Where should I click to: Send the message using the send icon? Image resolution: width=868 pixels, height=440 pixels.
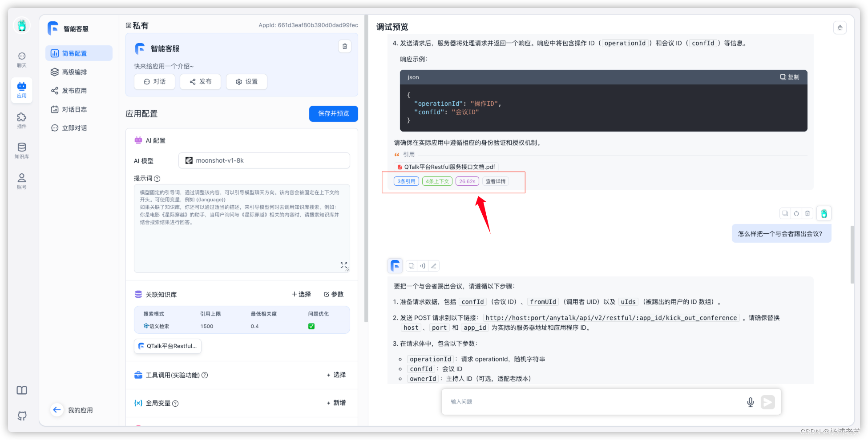(767, 402)
